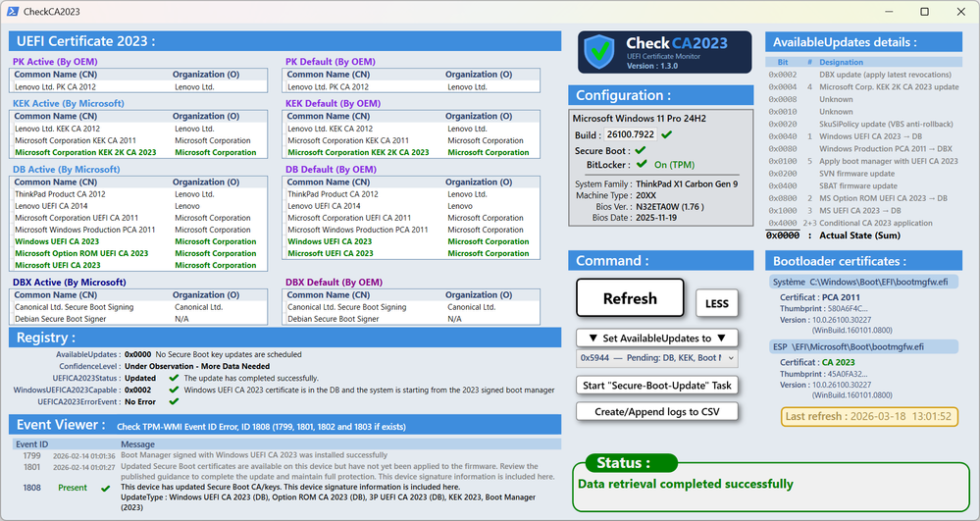Screen dimensions: 980x521
Task: Select ThinkPad Product CA 2012 in DB Active
Action: 138,194
